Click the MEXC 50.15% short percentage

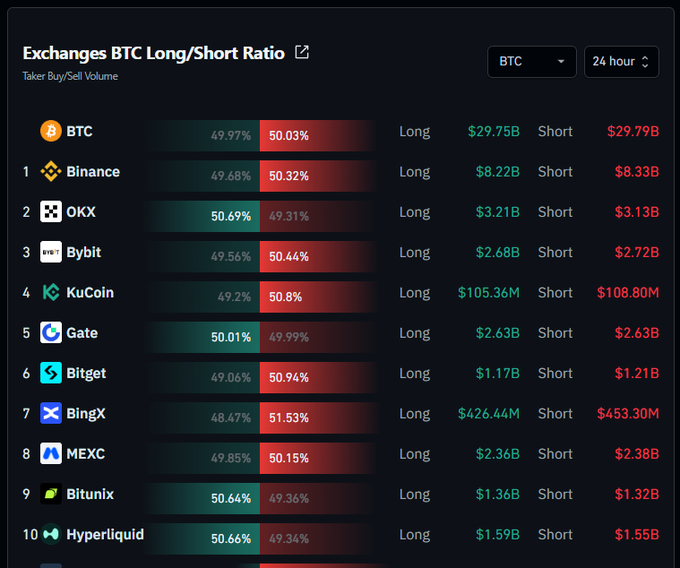coord(289,458)
